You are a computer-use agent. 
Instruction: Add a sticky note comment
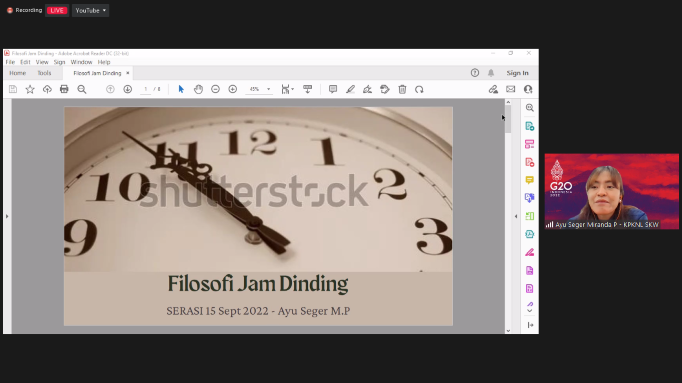coord(333,89)
